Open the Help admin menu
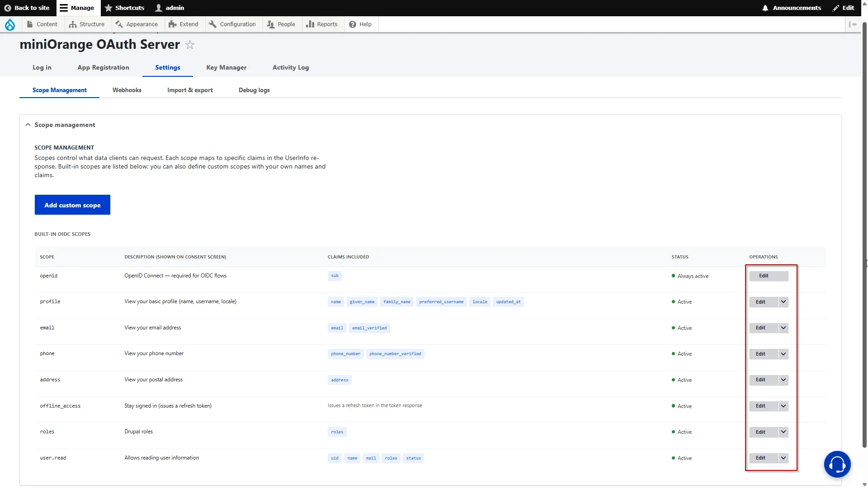The image size is (868, 488). point(360,24)
